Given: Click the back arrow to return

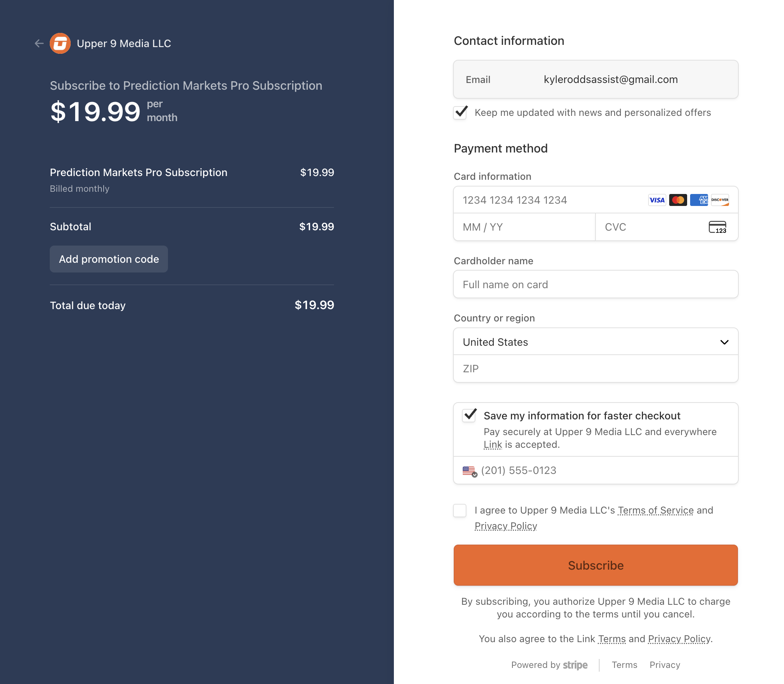Looking at the screenshot, I should (x=39, y=43).
